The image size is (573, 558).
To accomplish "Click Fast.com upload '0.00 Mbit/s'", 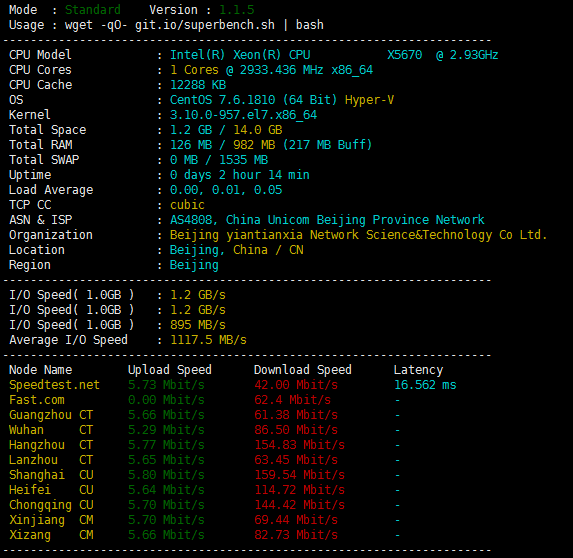I will [x=166, y=400].
